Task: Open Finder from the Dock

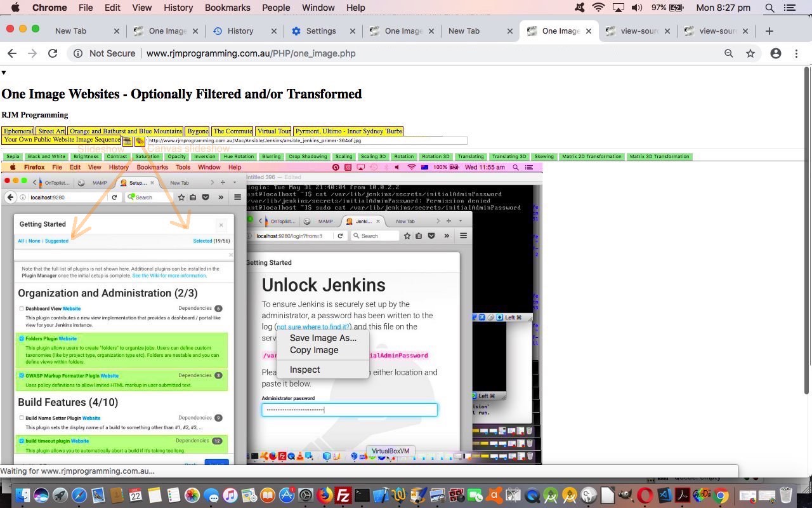Action: pyautogui.click(x=23, y=495)
